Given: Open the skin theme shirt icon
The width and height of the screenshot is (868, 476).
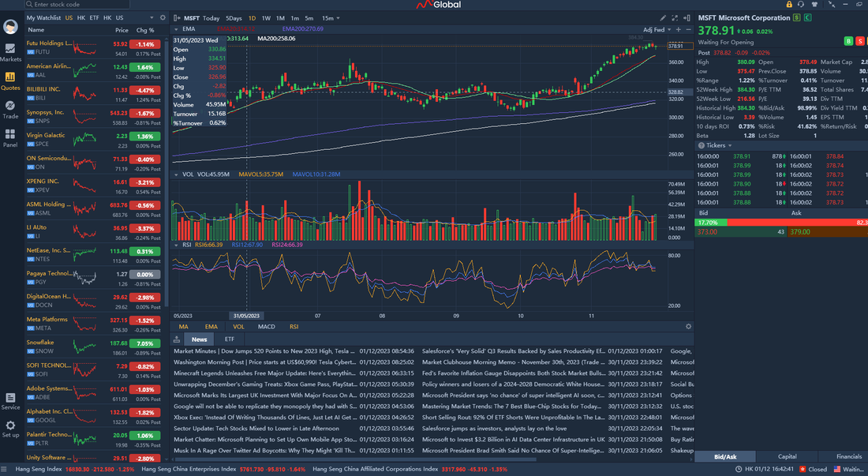Looking at the screenshot, I should point(814,5).
